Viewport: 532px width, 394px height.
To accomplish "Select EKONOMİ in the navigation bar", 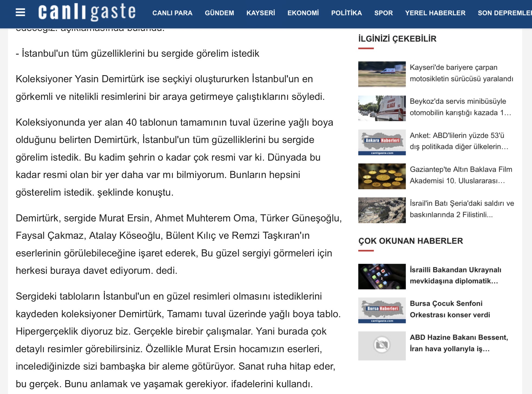I will pos(303,13).
